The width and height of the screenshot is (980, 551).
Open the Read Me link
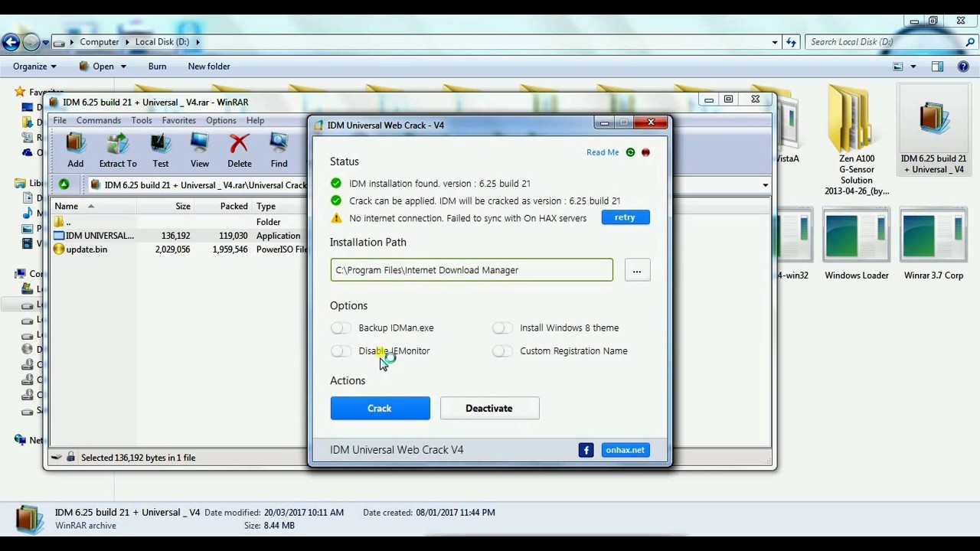(603, 152)
